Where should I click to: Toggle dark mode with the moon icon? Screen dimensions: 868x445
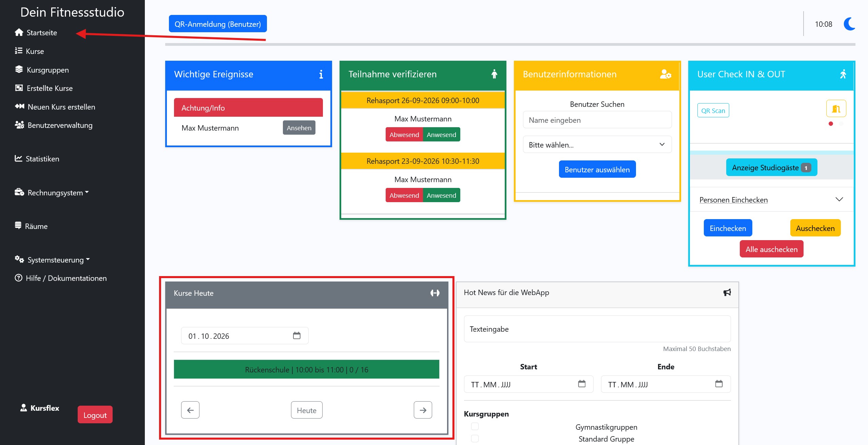pos(849,24)
